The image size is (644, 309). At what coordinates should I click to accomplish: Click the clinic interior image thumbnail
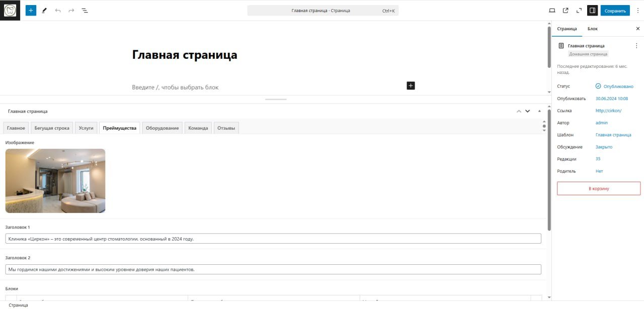click(55, 181)
